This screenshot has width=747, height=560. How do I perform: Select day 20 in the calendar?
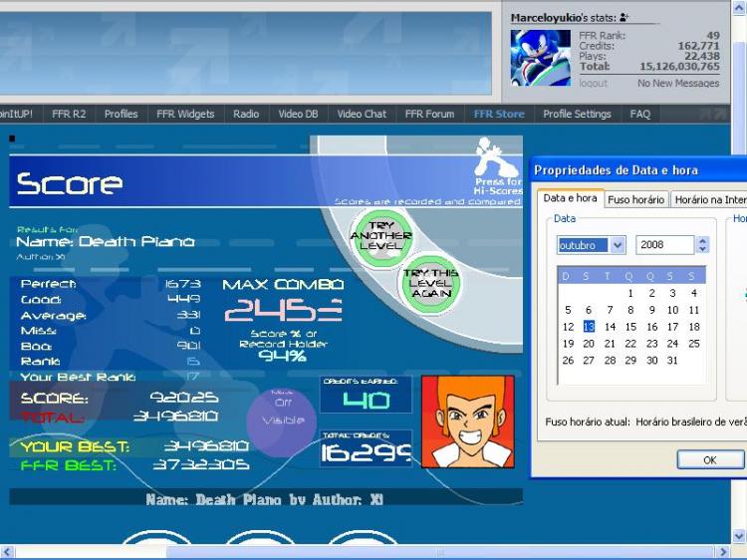pyautogui.click(x=589, y=344)
